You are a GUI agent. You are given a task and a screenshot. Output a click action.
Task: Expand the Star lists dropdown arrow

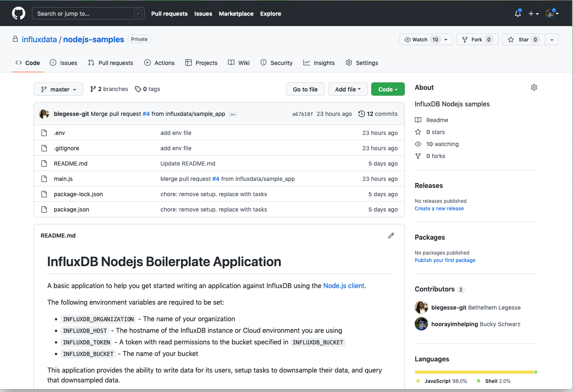[x=551, y=39]
